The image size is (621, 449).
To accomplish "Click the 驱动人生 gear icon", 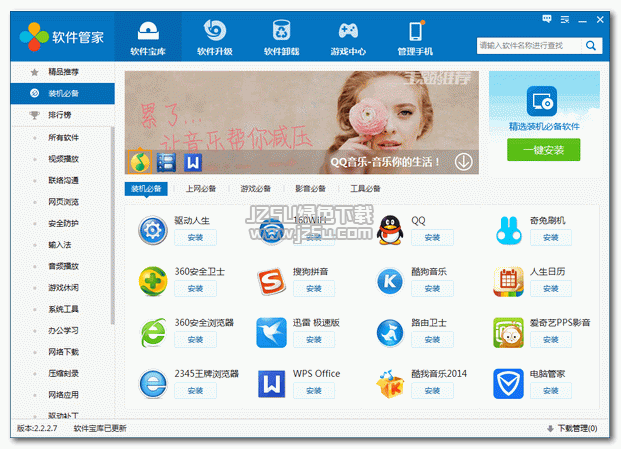I will point(153,230).
